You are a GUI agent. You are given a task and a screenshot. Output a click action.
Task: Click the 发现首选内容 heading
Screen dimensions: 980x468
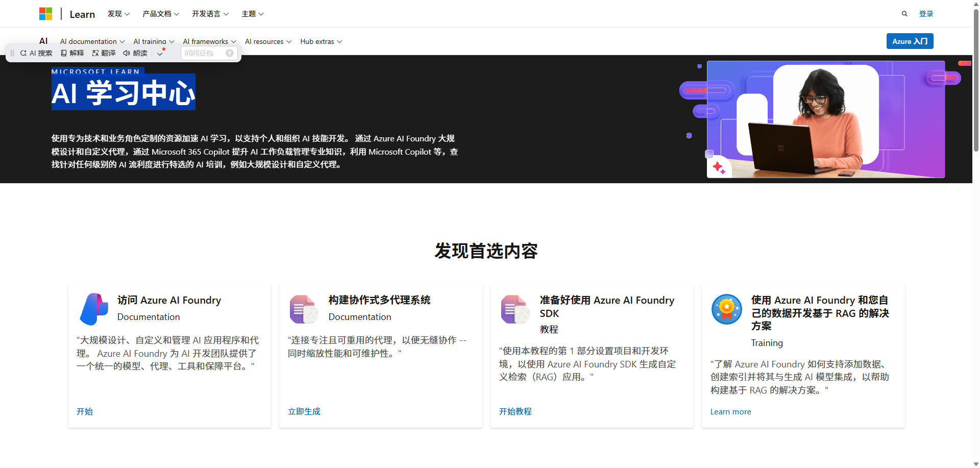(x=486, y=251)
